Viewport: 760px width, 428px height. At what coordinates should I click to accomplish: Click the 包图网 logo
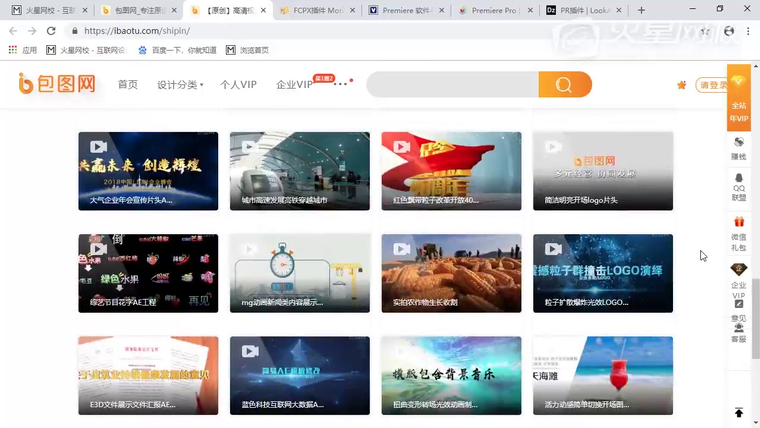(57, 84)
